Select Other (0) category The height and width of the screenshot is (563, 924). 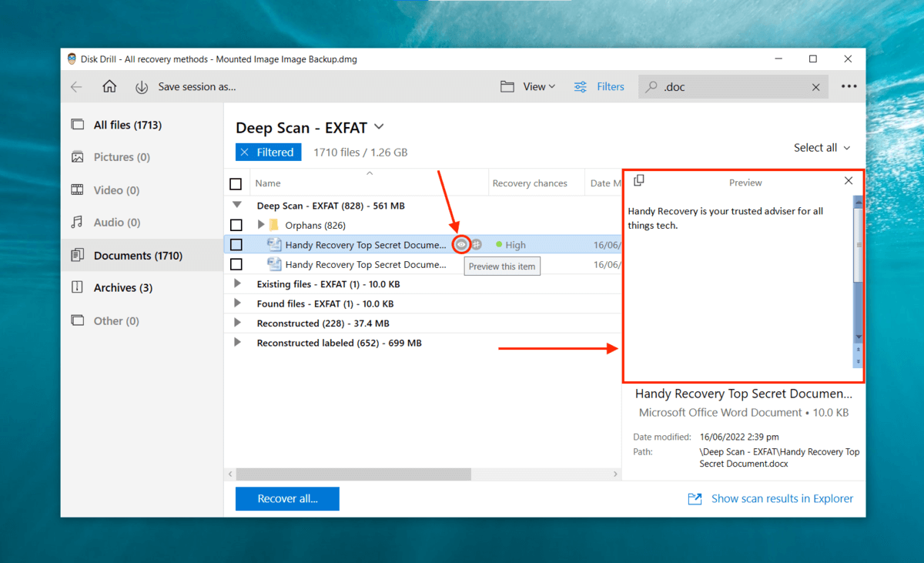(x=142, y=321)
